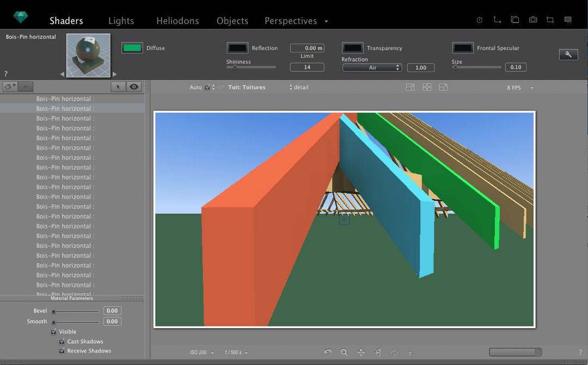Click the Shininess value input field
588x365 pixels.
coord(307,67)
